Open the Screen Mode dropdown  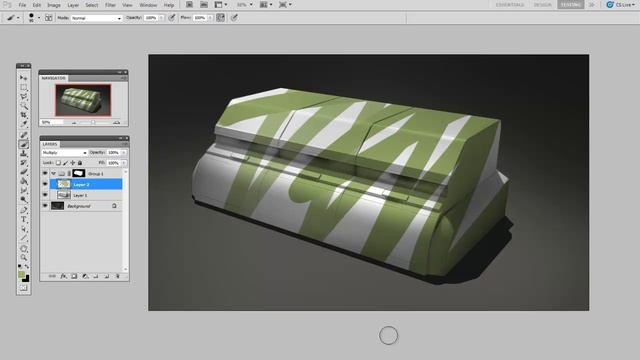[285, 5]
